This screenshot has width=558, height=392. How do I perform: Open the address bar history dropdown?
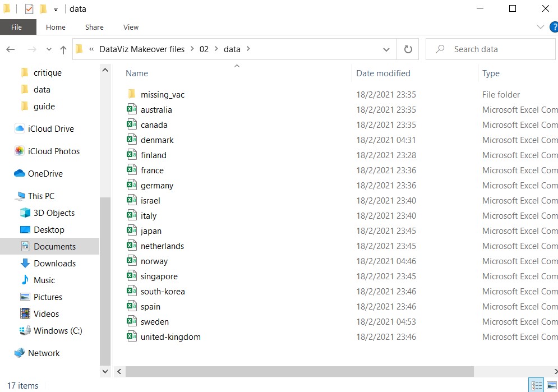386,49
